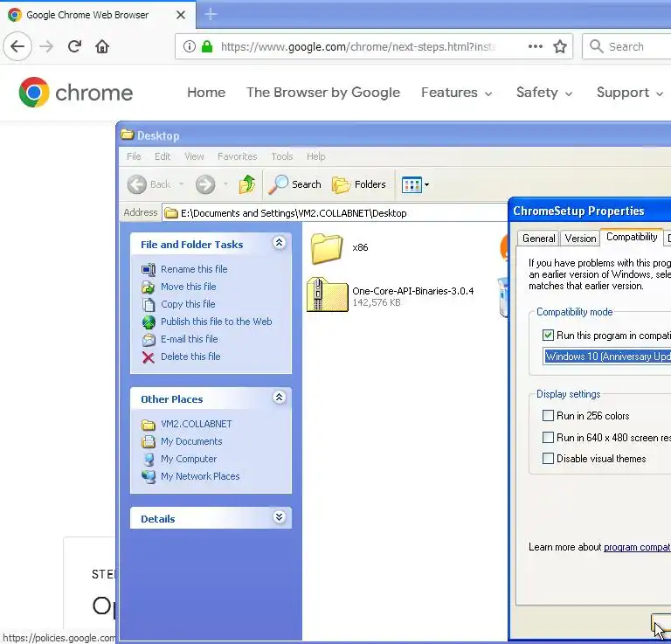This screenshot has width=671, height=644.
Task: Click the Explorer address bar path field
Action: [x=335, y=213]
